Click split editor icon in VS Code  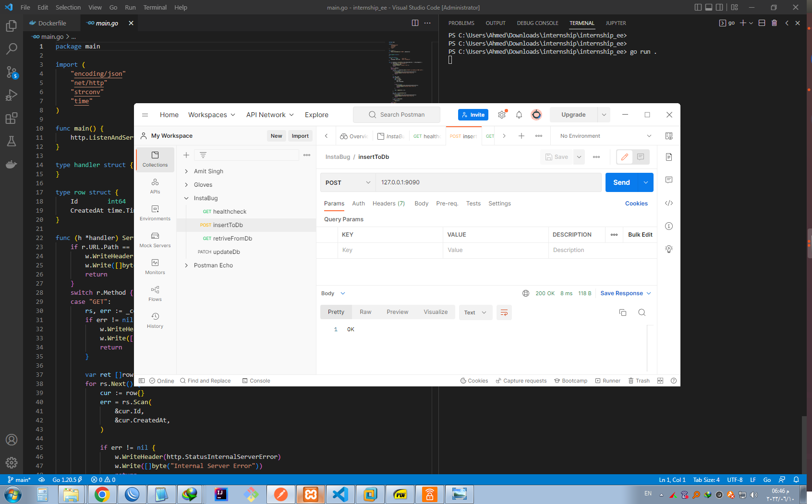(x=415, y=23)
